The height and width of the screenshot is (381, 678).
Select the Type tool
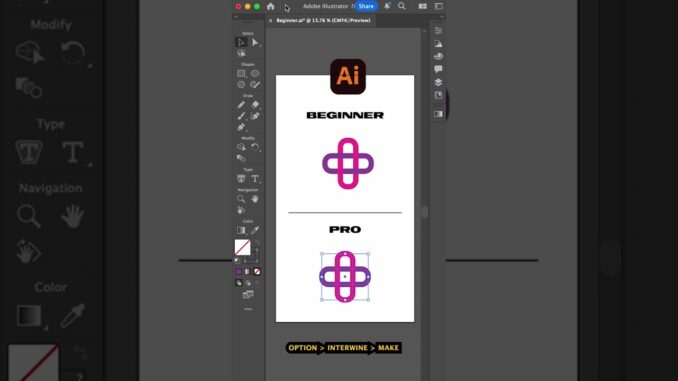click(255, 179)
